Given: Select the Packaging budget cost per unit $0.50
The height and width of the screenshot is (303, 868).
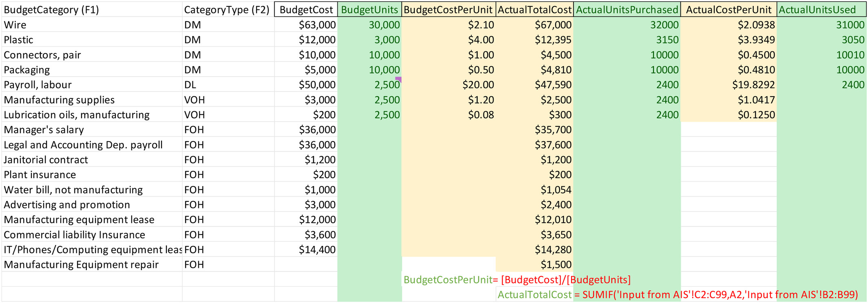Looking at the screenshot, I should click(x=449, y=70).
